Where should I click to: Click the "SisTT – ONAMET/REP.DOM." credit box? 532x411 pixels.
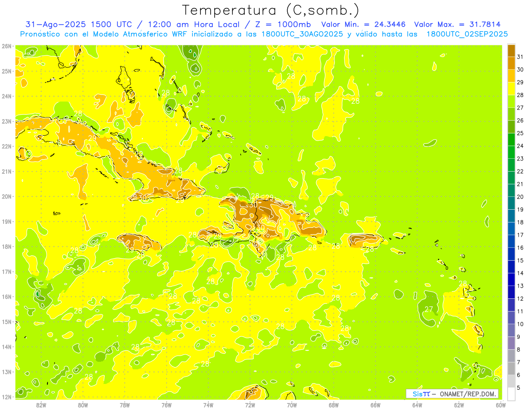click(452, 394)
